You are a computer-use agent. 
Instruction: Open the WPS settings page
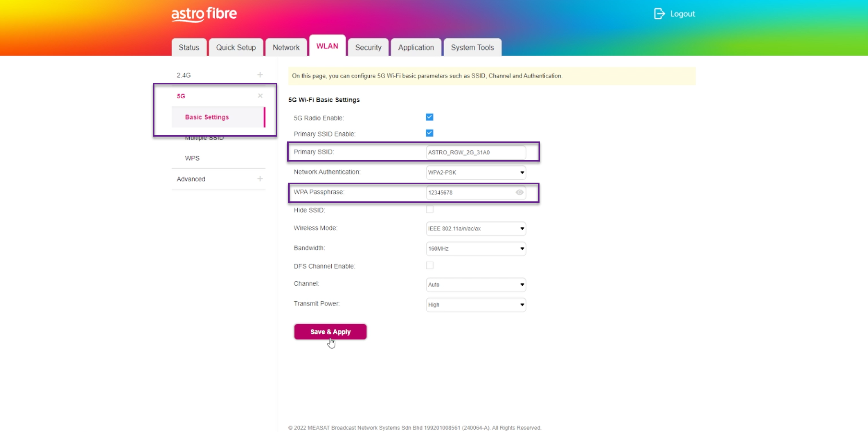tap(192, 158)
